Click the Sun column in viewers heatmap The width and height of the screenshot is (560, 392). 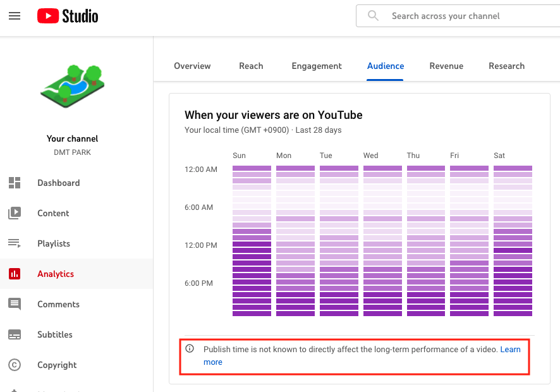click(252, 240)
